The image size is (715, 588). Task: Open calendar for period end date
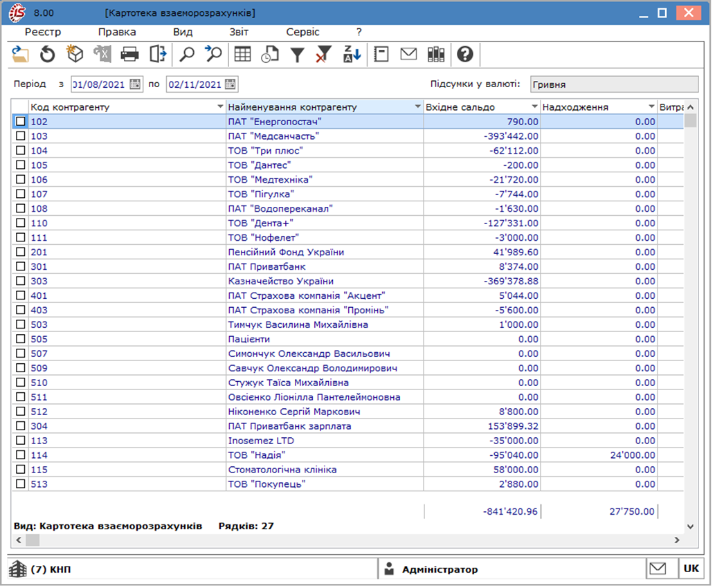click(230, 84)
